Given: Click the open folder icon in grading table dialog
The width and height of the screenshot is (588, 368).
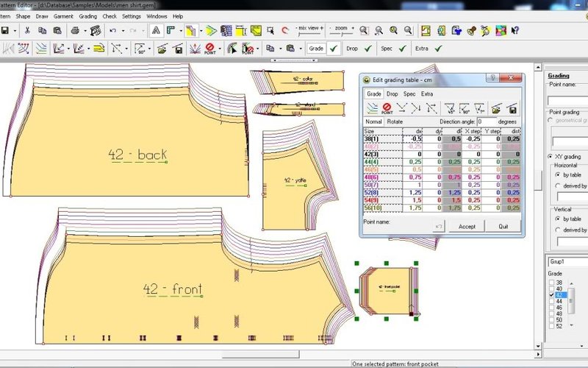Looking at the screenshot, I should tap(496, 108).
